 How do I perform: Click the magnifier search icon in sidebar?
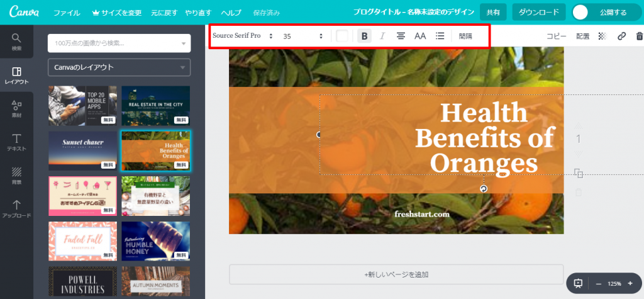tap(16, 38)
